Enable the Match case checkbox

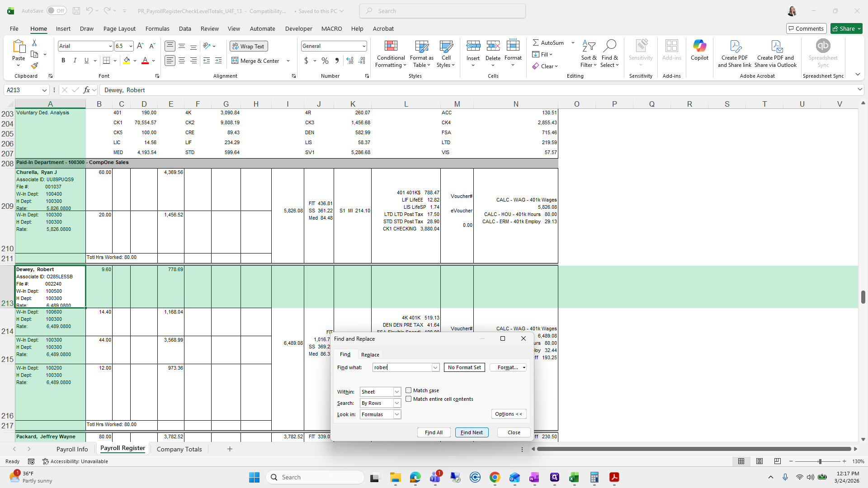click(409, 390)
